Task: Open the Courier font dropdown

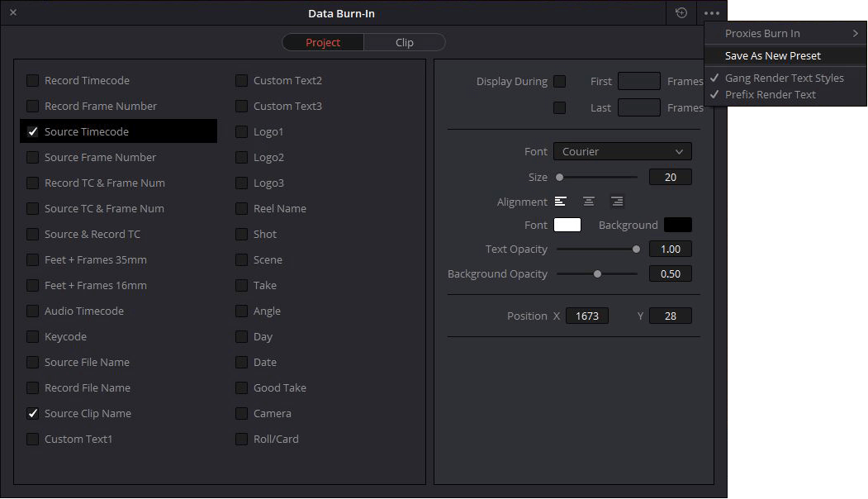Action: (x=622, y=152)
